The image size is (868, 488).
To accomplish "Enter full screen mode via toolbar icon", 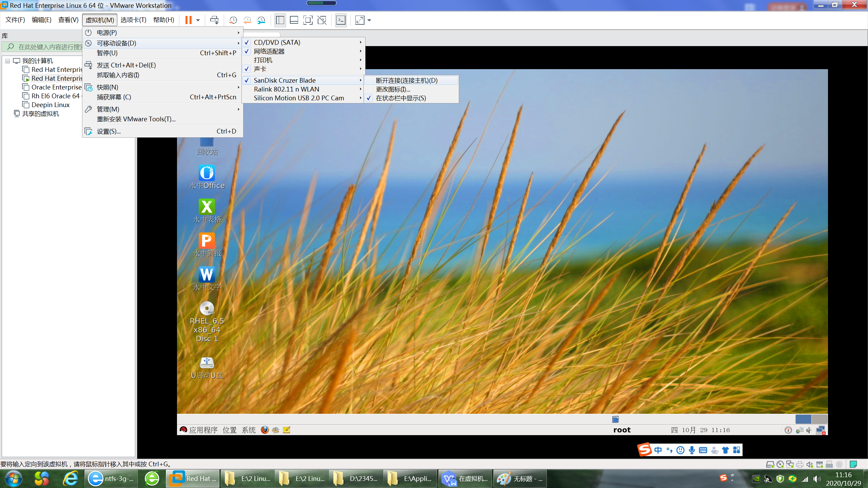I will point(308,20).
